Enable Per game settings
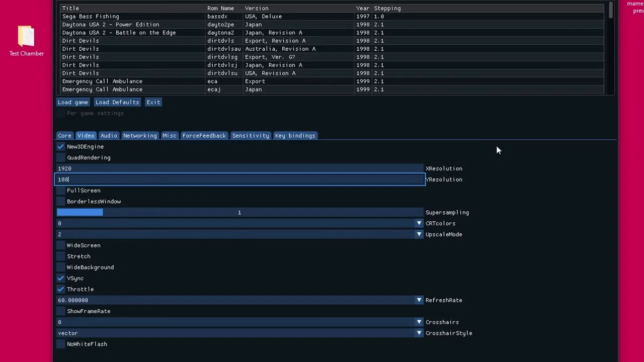This screenshot has height=362, width=644. click(60, 113)
